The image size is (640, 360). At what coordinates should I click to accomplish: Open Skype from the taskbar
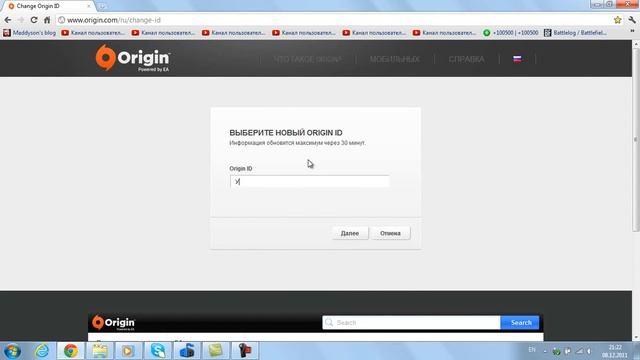coord(158,351)
